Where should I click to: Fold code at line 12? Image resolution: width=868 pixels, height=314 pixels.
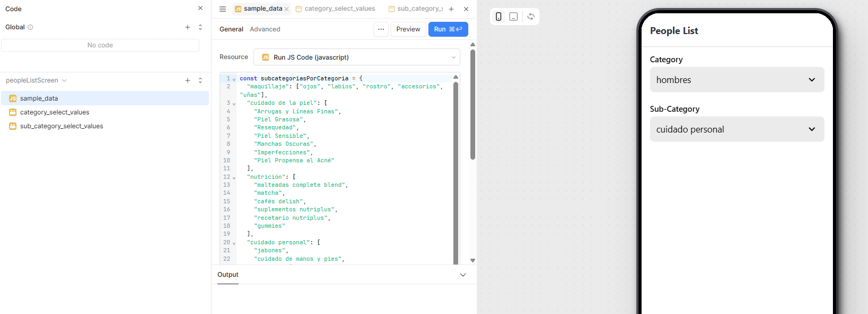(234, 178)
